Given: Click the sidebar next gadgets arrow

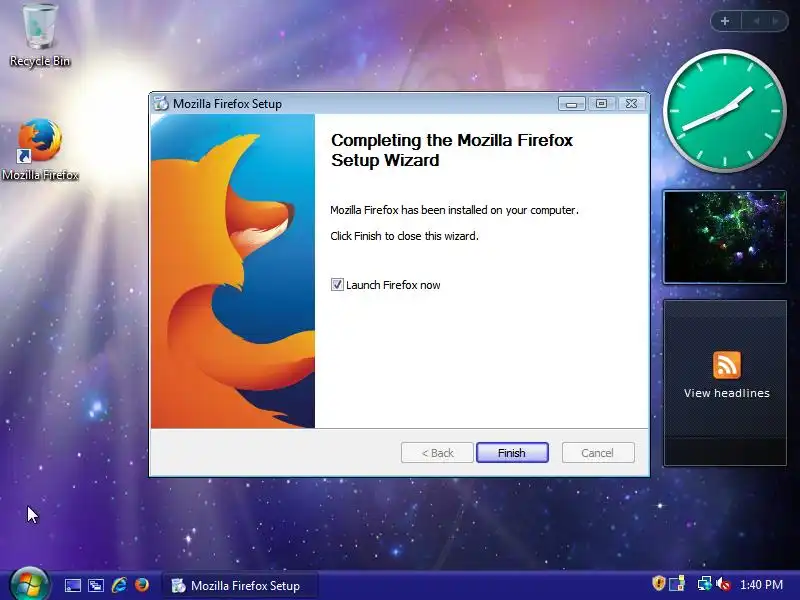Looking at the screenshot, I should [x=776, y=21].
